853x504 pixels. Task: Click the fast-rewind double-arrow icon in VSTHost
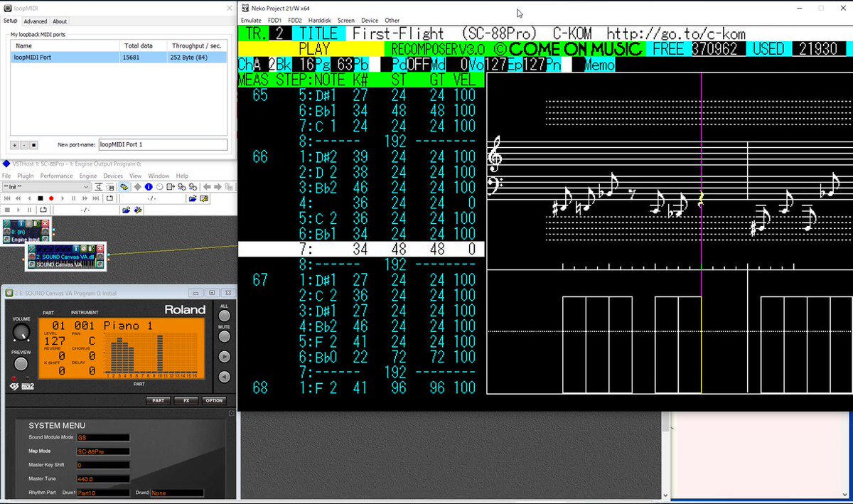(x=18, y=198)
